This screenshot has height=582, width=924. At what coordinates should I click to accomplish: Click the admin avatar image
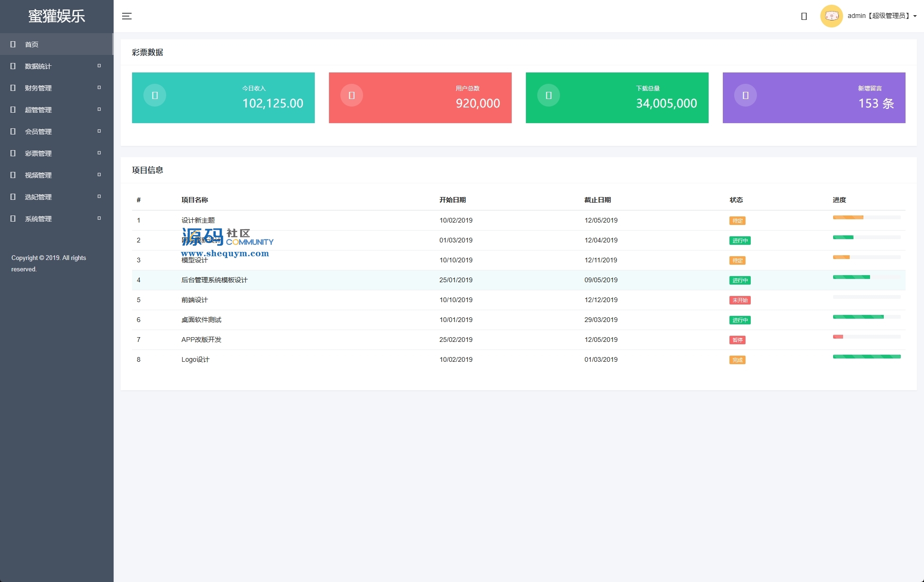click(831, 16)
